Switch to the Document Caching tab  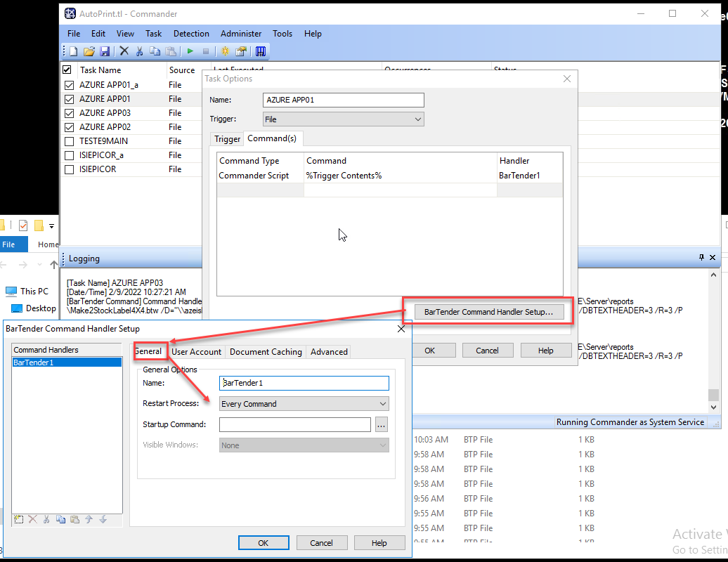(266, 352)
